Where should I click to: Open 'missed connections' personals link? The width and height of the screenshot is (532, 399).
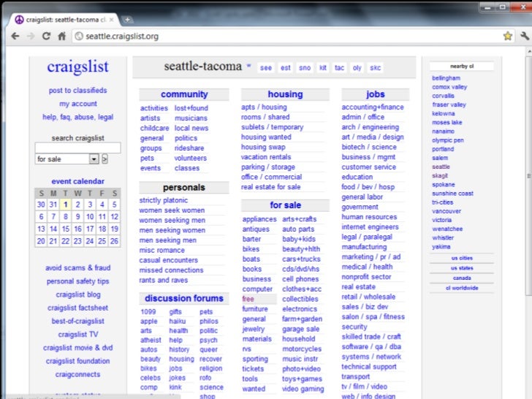(x=171, y=270)
